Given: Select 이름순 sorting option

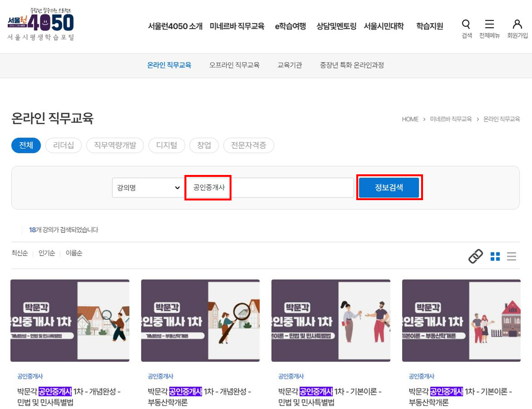Looking at the screenshot, I should (74, 253).
